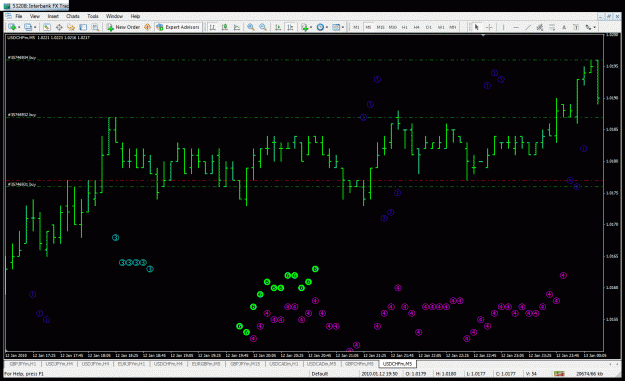625x381 pixels.
Task: Switch to the first GBPJPYm,H1 chart tab
Action: click(x=23, y=364)
